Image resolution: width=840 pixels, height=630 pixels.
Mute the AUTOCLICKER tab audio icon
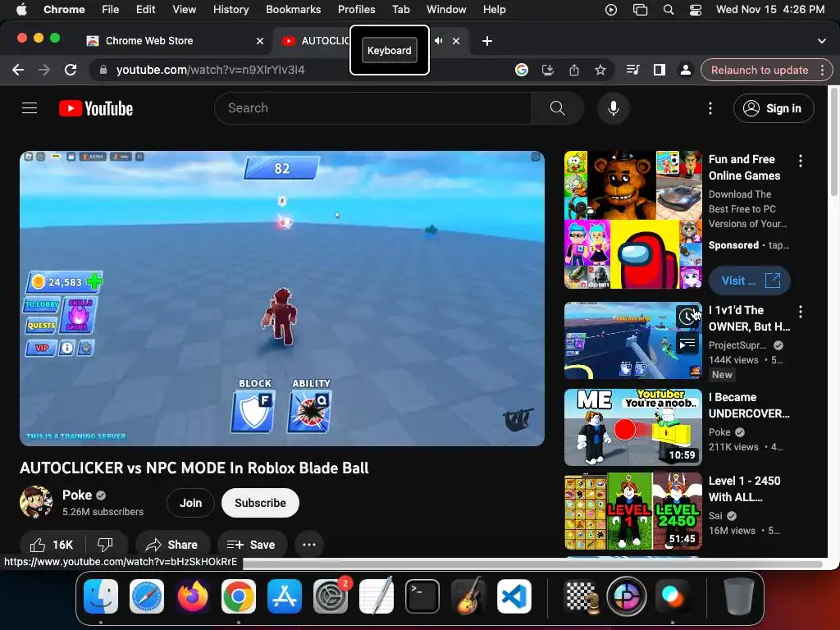[x=439, y=41]
